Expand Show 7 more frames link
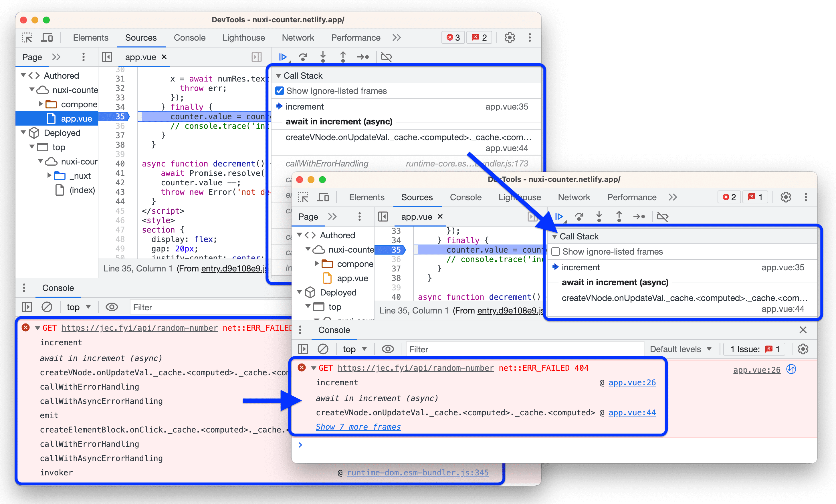 click(358, 426)
